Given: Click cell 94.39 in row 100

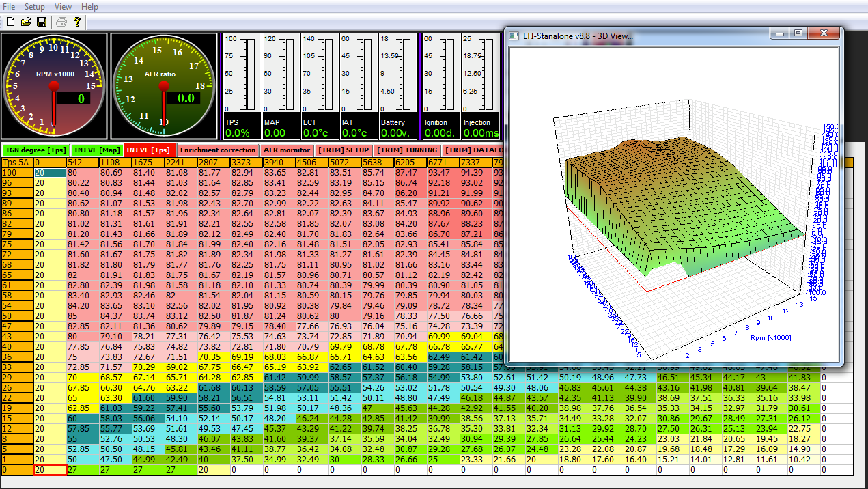Looking at the screenshot, I should (x=476, y=173).
